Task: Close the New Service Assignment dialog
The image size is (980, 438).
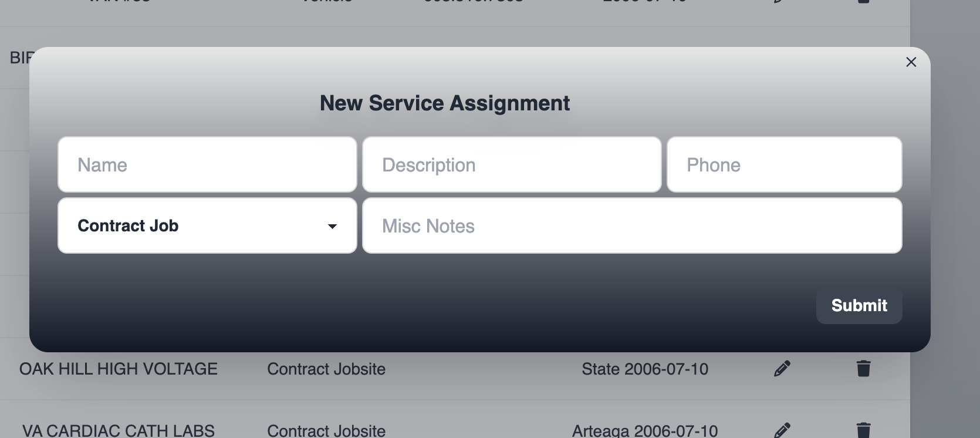Action: pyautogui.click(x=911, y=62)
